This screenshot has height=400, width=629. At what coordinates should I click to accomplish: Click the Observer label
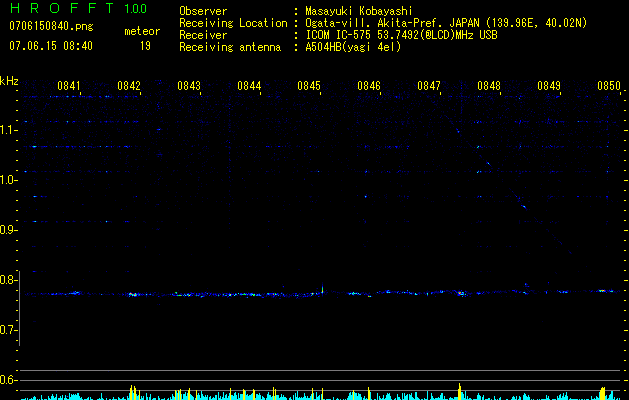point(203,11)
